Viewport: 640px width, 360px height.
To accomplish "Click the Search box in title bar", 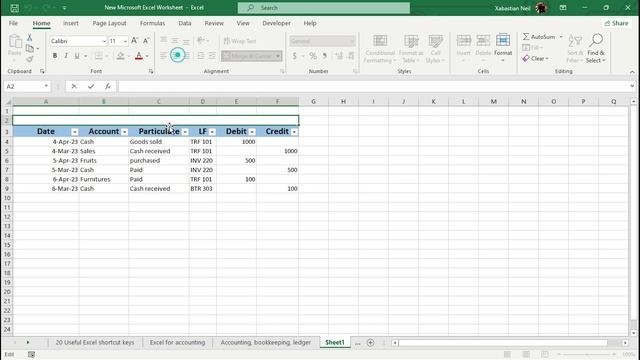I will pyautogui.click(x=324, y=8).
